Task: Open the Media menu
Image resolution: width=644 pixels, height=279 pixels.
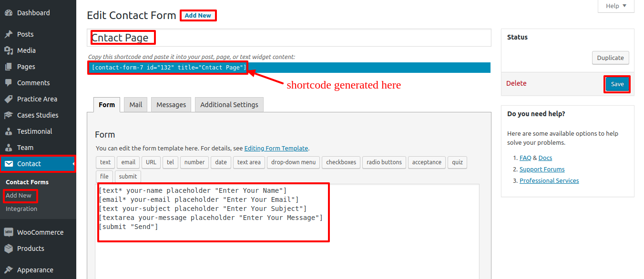Action: point(38,50)
